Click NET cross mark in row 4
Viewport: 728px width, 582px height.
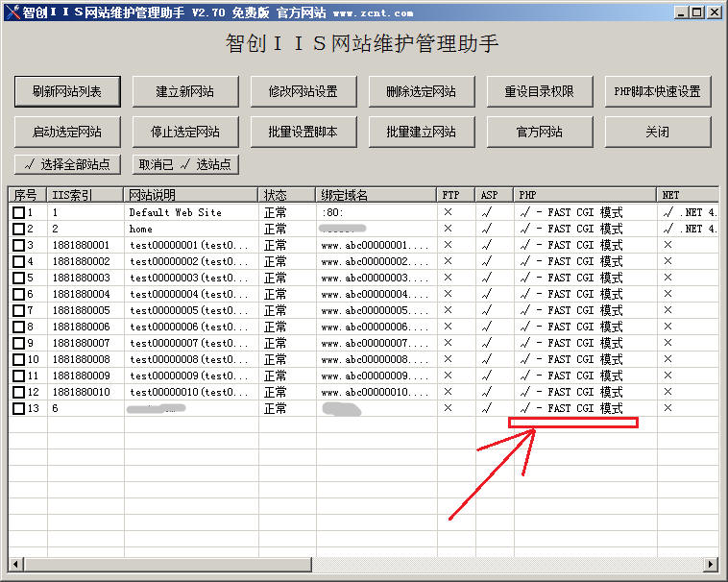coord(668,261)
